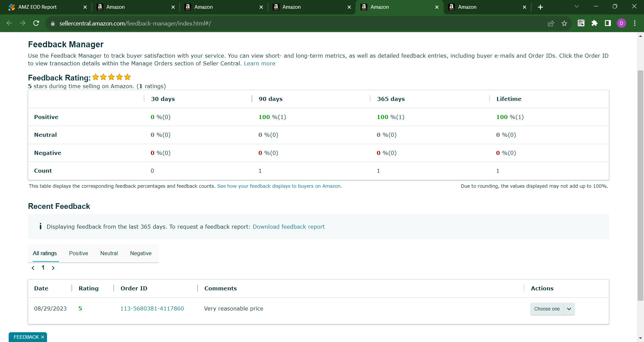Go back using the browser back arrow

(x=9, y=23)
